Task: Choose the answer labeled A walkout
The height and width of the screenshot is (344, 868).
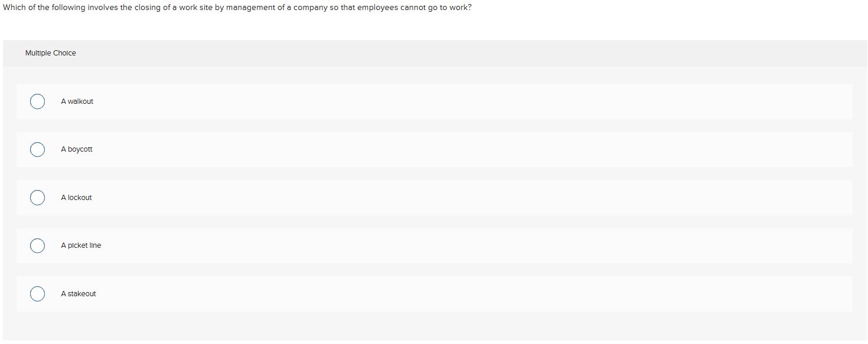Action: tap(77, 101)
